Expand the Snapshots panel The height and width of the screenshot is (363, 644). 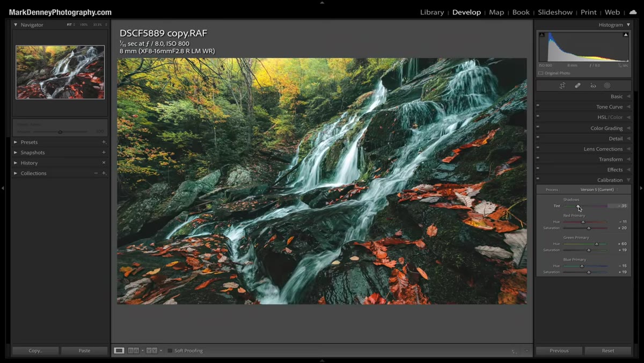tap(16, 153)
